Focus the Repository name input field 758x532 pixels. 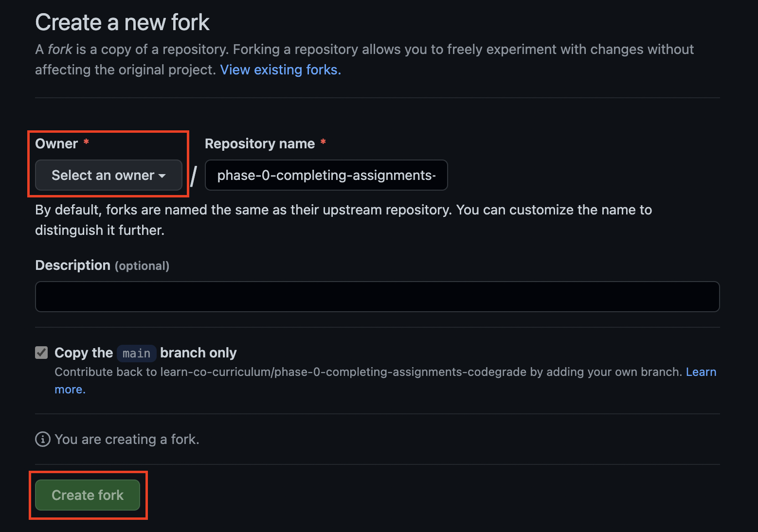point(326,175)
